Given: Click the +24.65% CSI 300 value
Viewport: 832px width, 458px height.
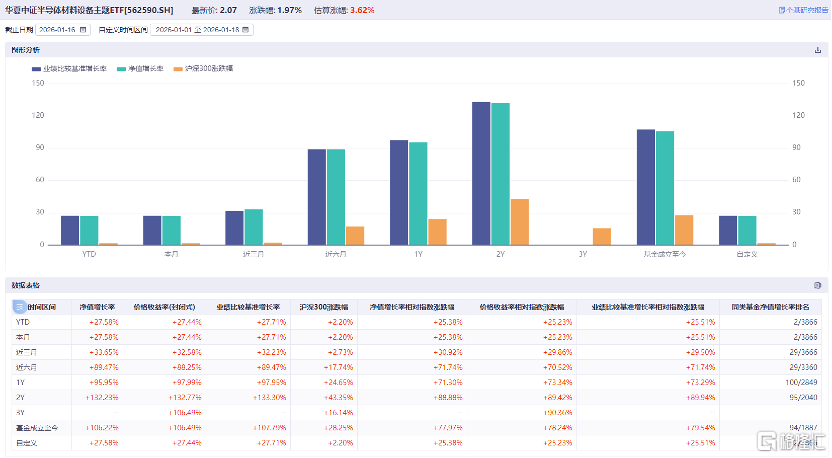Looking at the screenshot, I should 340,382.
